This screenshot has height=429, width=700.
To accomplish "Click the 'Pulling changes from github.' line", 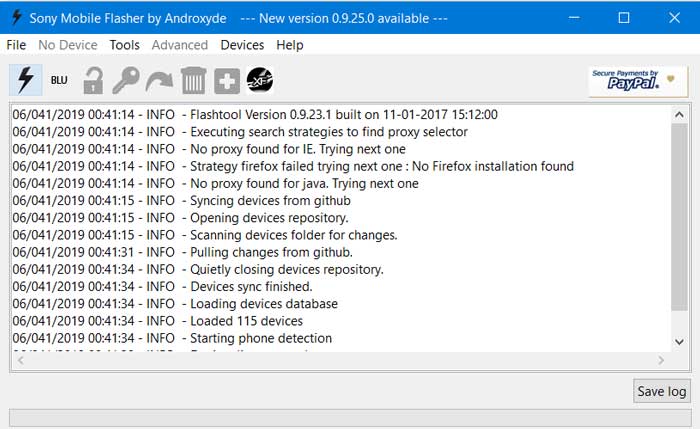I will pos(182,252).
